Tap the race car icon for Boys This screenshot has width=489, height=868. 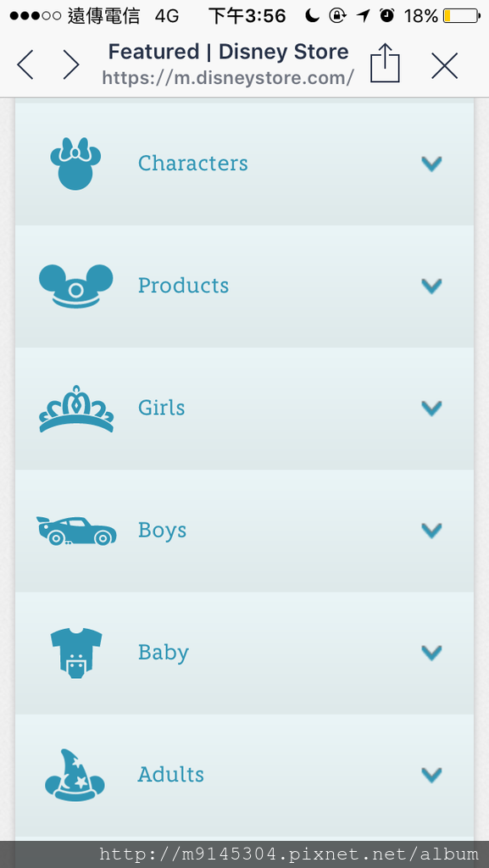point(76,531)
